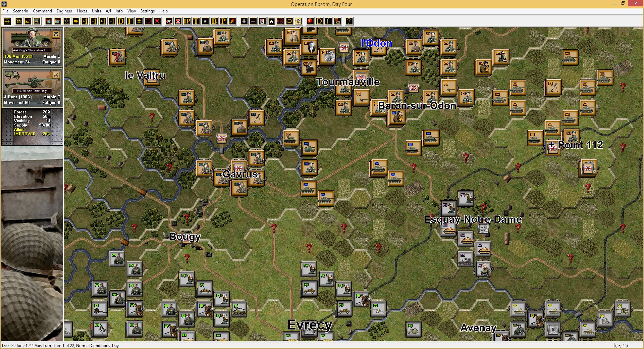The image size is (644, 349).
Task: Click the open-folder load toolbar icon
Action: pos(28,21)
